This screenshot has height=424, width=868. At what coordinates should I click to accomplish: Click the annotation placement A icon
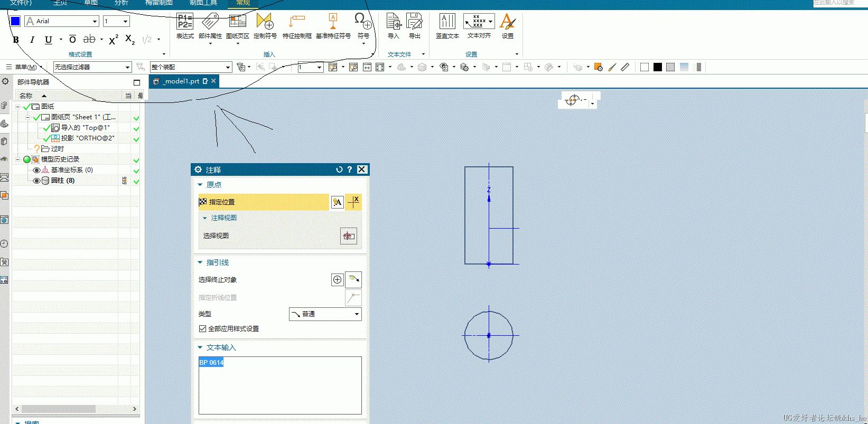pos(337,202)
